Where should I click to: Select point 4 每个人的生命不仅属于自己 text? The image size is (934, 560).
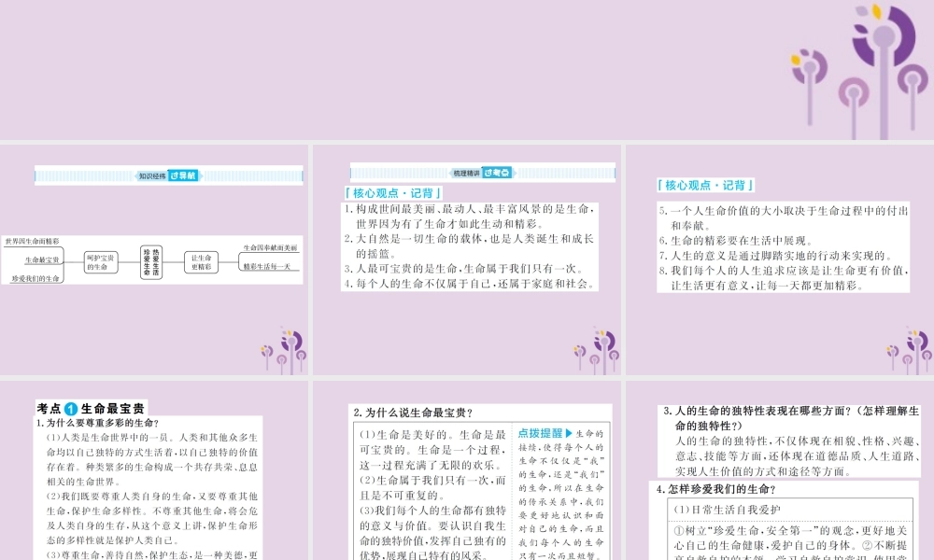(x=470, y=284)
